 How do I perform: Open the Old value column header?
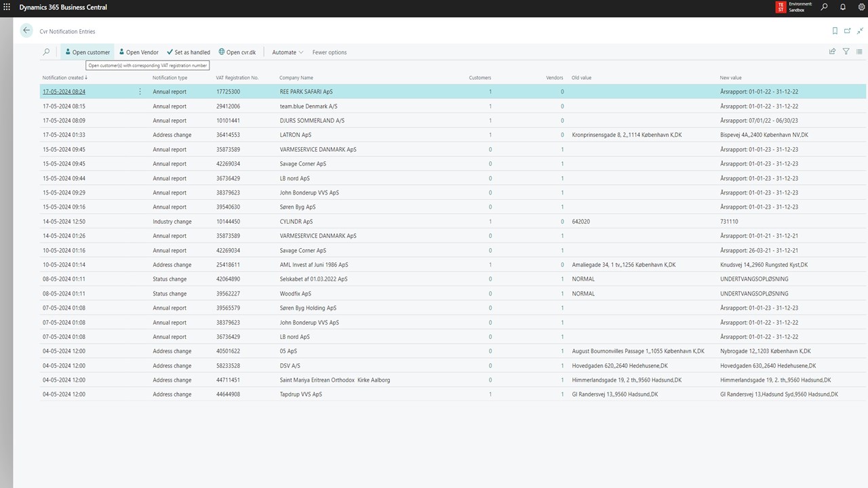(582, 78)
